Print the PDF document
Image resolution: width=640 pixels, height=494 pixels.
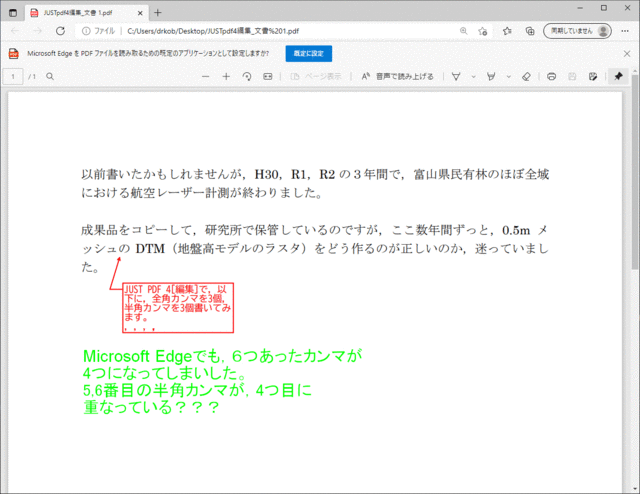pyautogui.click(x=551, y=76)
